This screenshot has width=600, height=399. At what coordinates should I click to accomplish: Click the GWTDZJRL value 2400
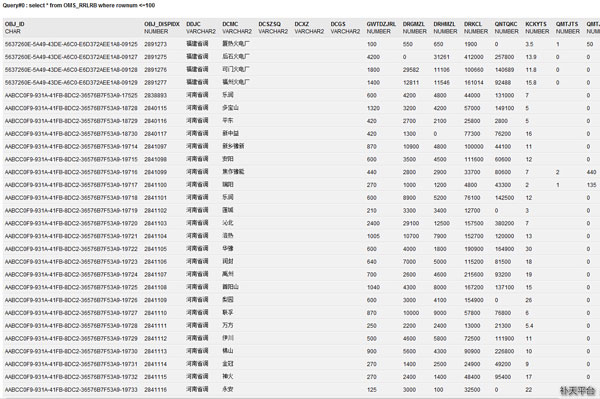tap(373, 223)
